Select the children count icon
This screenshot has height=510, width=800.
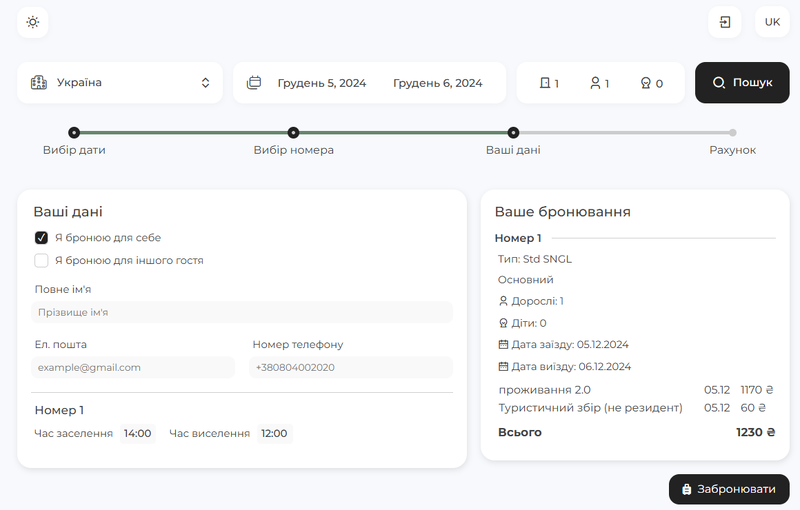click(x=645, y=83)
